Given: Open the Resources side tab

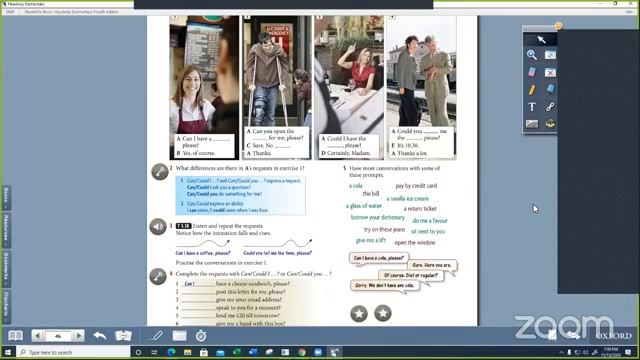Looking at the screenshot, I should [6, 230].
